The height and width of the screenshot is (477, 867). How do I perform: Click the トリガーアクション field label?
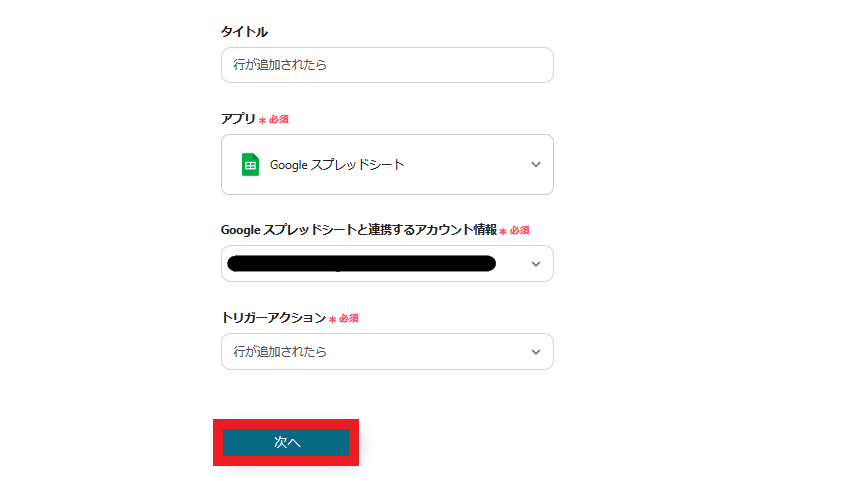273,318
